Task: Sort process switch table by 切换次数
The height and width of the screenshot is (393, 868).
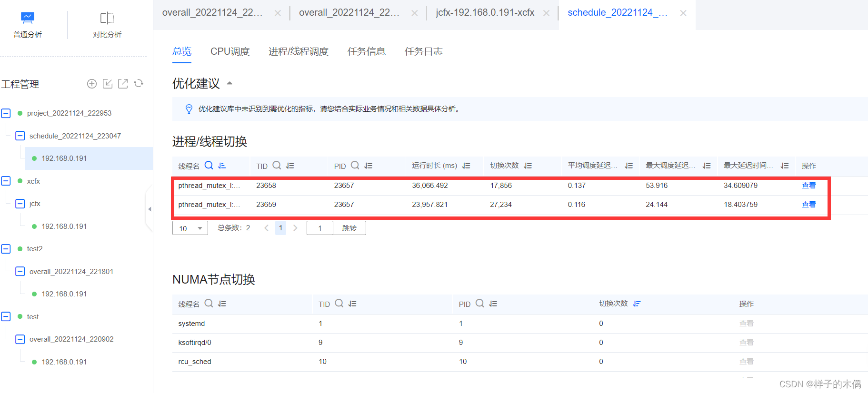Action: tap(528, 166)
